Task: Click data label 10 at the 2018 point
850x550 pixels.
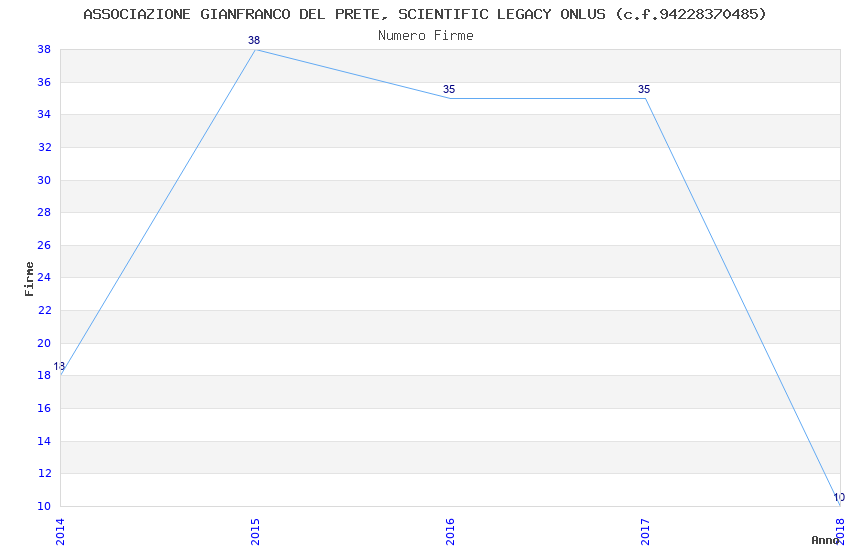Action: pyautogui.click(x=839, y=497)
